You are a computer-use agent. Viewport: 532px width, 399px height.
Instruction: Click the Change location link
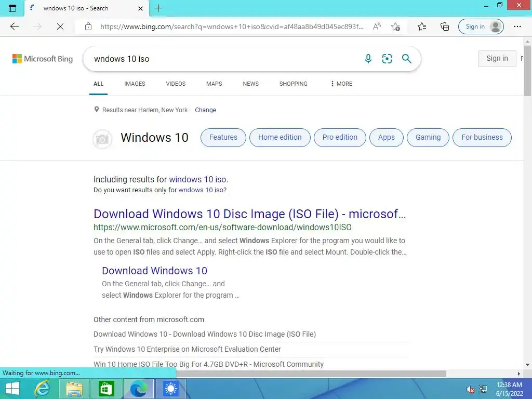(205, 110)
